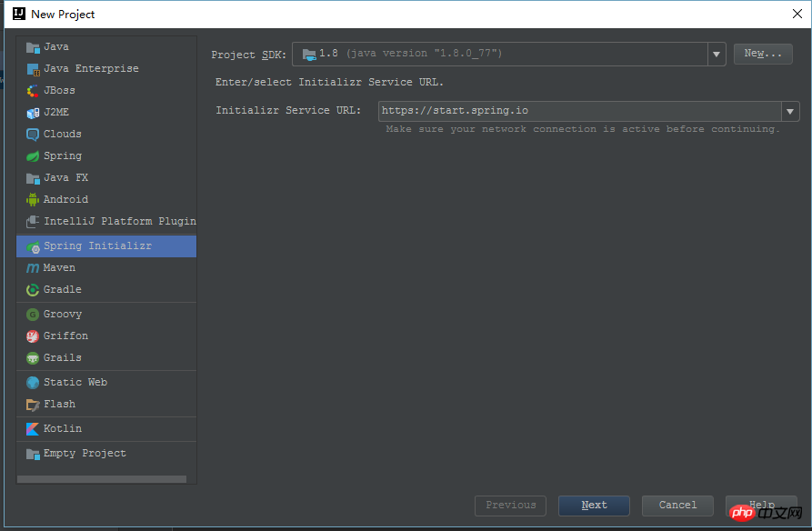
Task: Select the Groovy project type label
Action: tap(62, 315)
